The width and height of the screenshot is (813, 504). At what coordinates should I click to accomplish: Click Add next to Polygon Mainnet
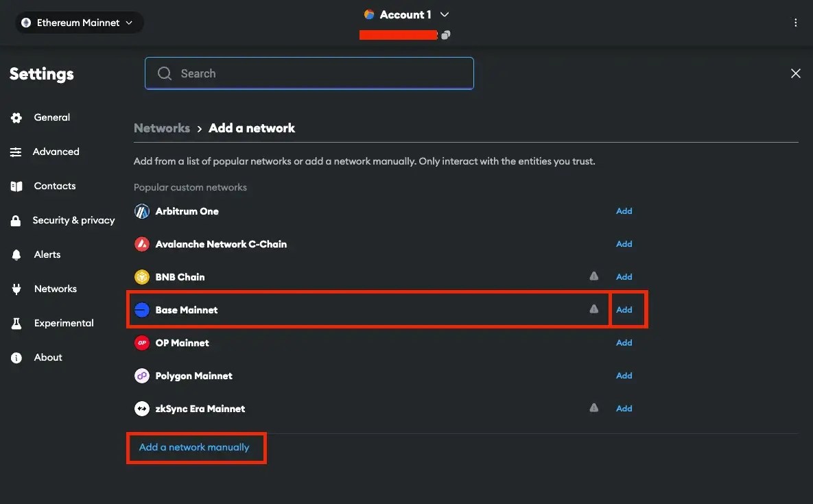click(624, 375)
